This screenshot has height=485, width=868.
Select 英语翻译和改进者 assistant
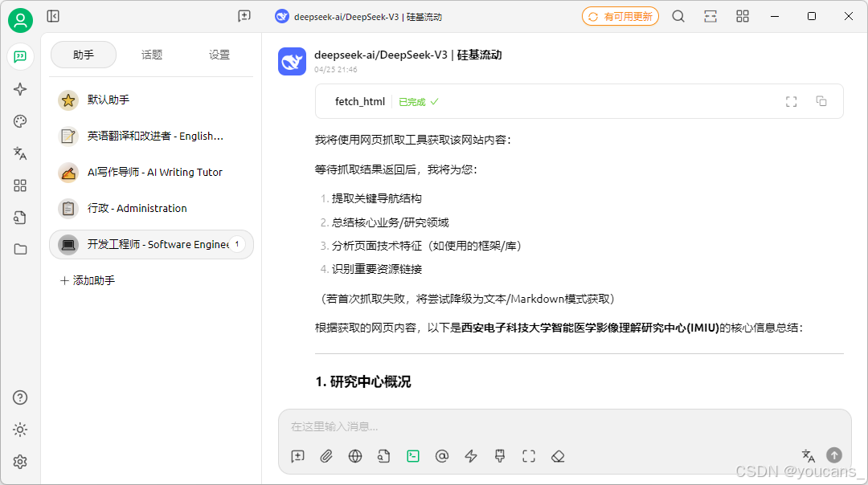[x=151, y=136]
